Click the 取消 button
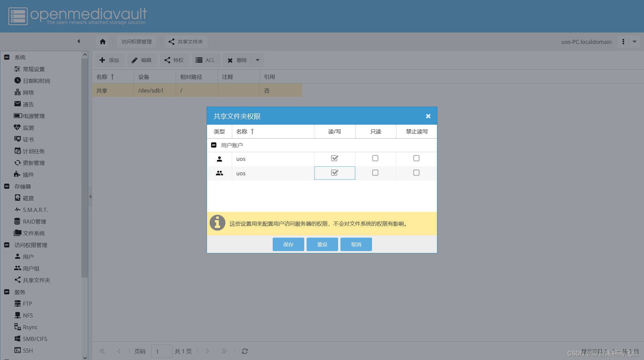Screen dimensions: 644x360 [356, 244]
